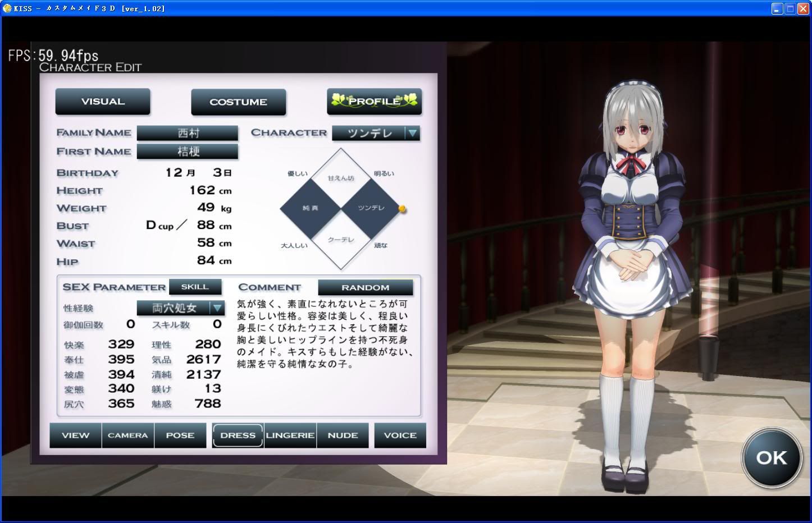Click the 気品 value 2617
The height and width of the screenshot is (523, 812).
click(204, 360)
